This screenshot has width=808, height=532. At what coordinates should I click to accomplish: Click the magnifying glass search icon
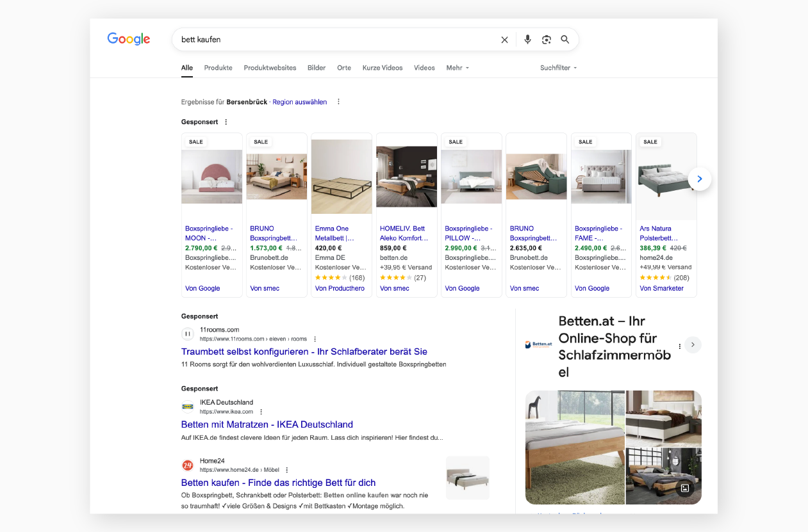pyautogui.click(x=565, y=40)
